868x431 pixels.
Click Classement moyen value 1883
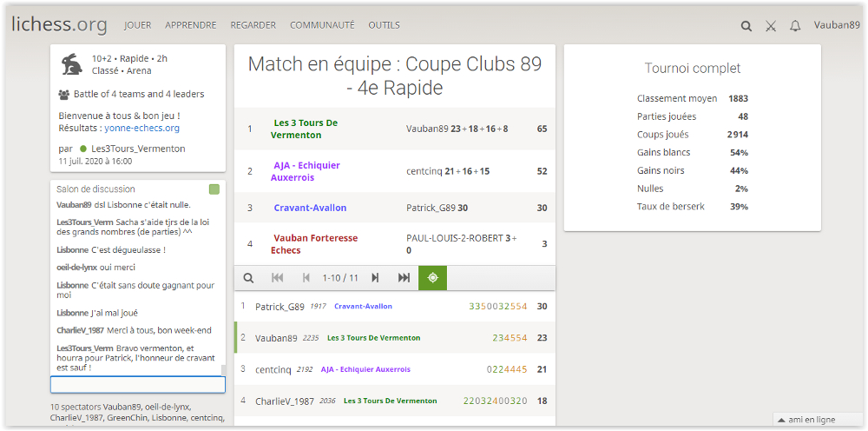[738, 98]
